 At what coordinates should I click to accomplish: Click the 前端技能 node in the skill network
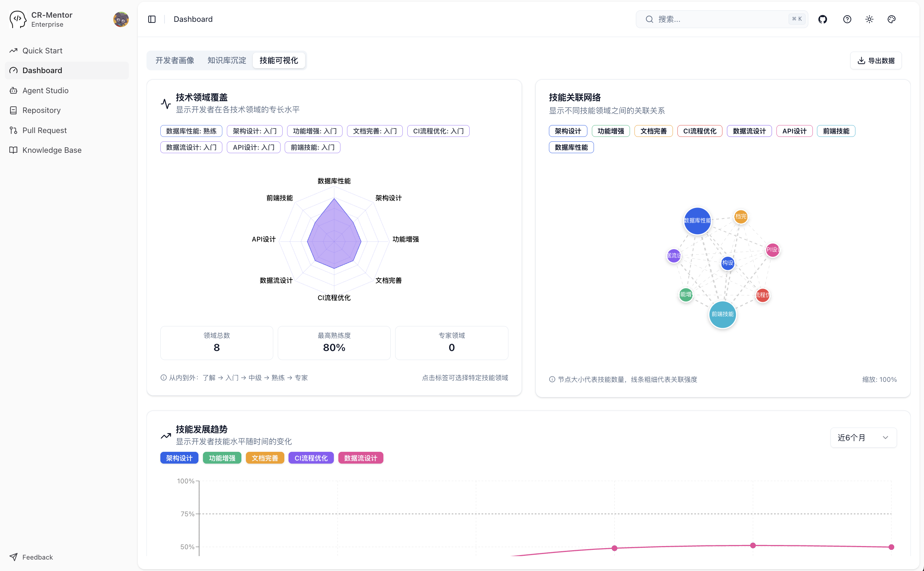coord(722,314)
